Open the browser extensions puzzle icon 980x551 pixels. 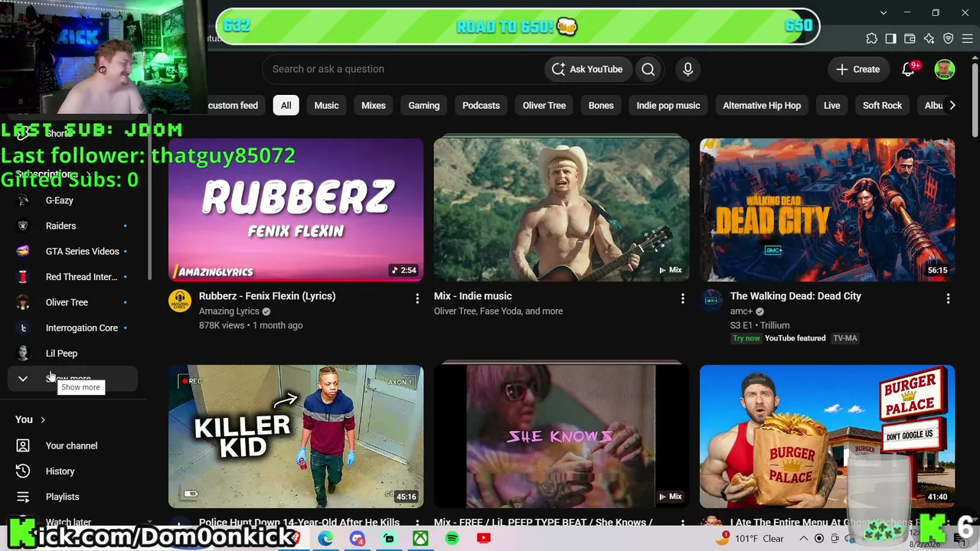(871, 39)
